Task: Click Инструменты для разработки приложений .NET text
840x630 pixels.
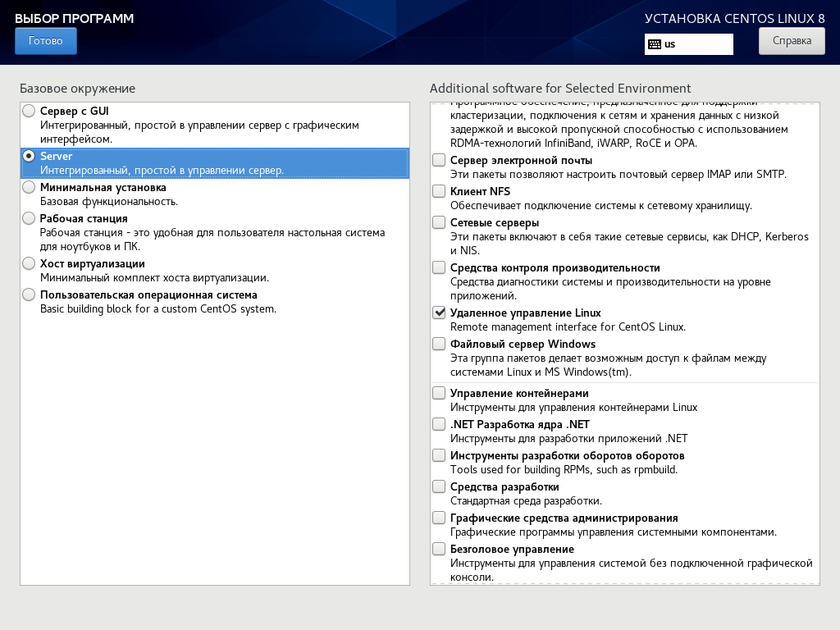Action: coord(569,438)
